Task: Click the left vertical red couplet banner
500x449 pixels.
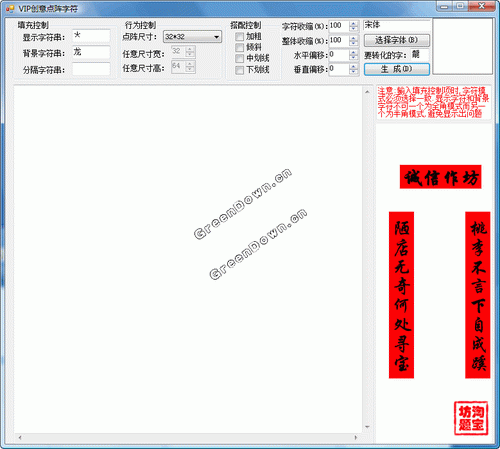Action: tap(401, 295)
